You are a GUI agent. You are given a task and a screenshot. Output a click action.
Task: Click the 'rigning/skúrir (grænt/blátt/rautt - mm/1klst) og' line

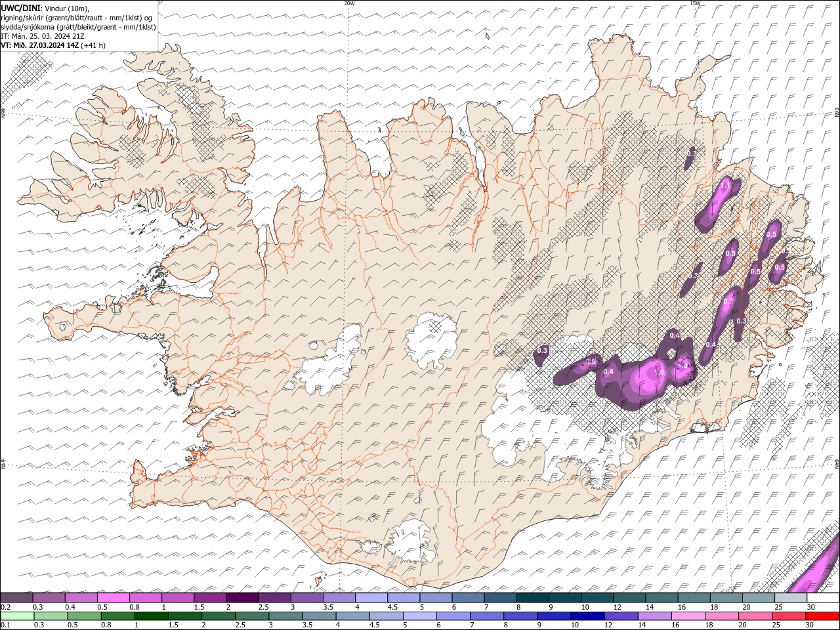click(77, 18)
